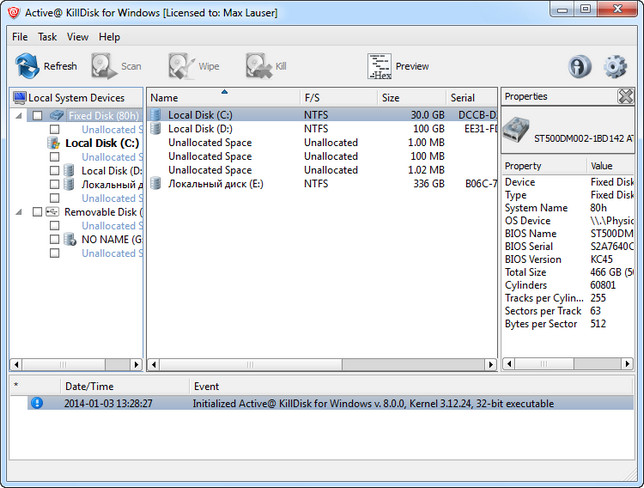Viewport: 644px width, 488px height.
Task: Sort by the F/S column header
Action: coord(339,98)
